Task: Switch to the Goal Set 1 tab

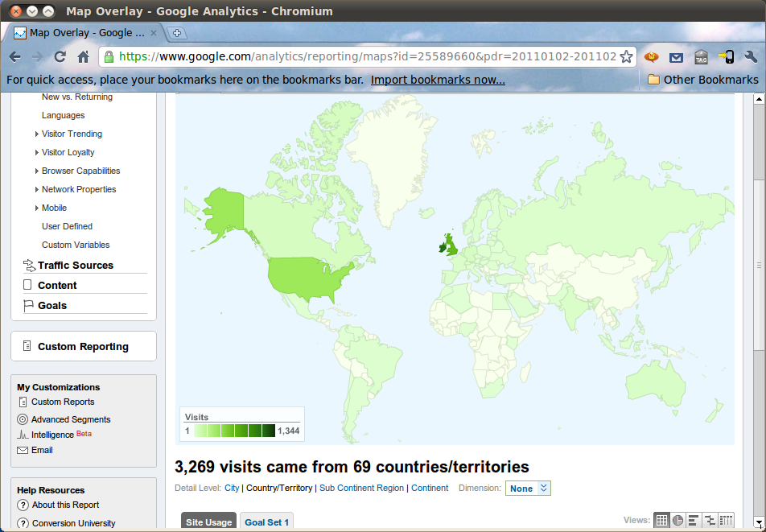Action: tap(267, 522)
